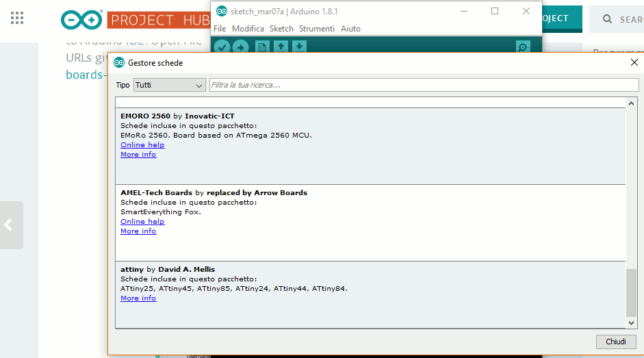Viewport: 644px width, 358px height.
Task: Open More info for attiny package
Action: (138, 298)
